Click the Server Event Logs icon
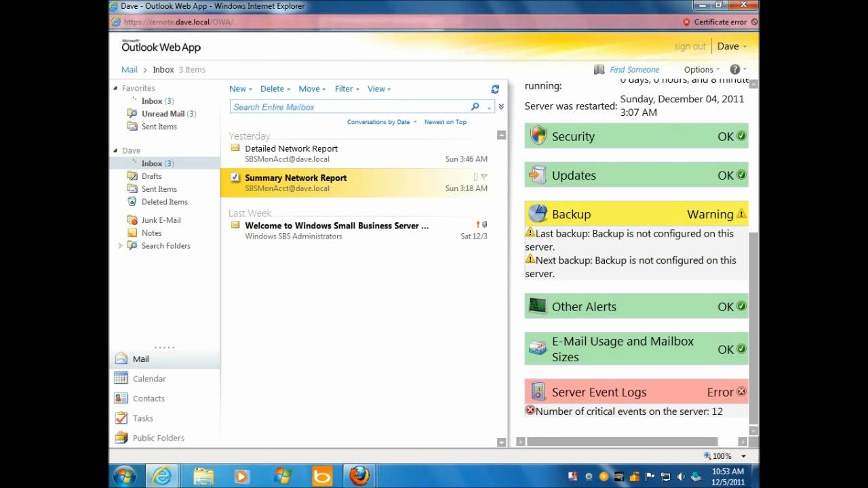Screen dimensions: 868x488 click(538, 392)
